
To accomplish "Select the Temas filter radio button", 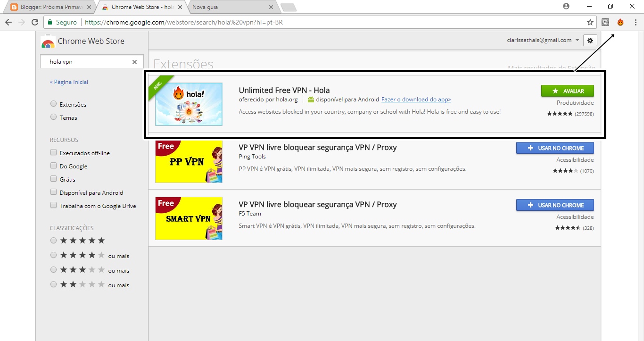I will click(x=53, y=117).
